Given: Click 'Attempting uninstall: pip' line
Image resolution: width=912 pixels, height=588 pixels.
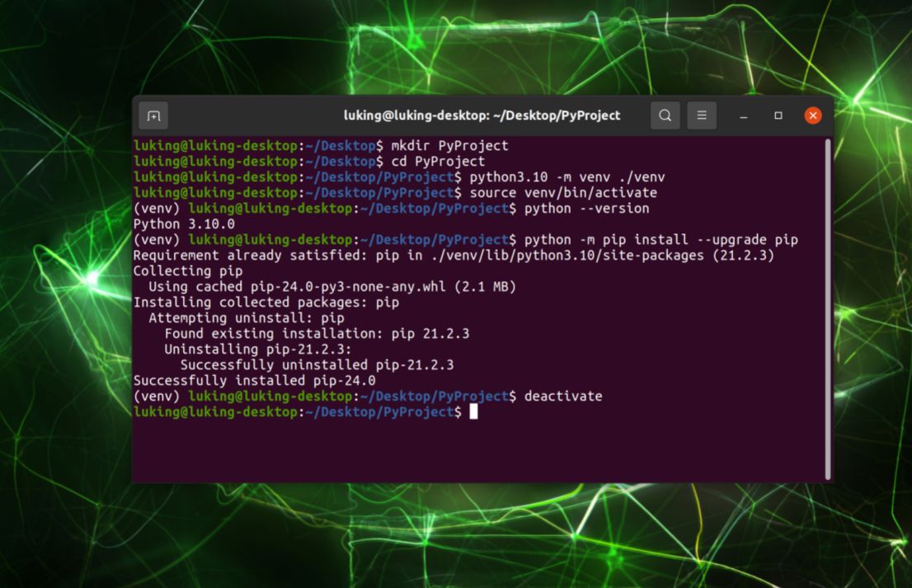Looking at the screenshot, I should tap(246, 318).
